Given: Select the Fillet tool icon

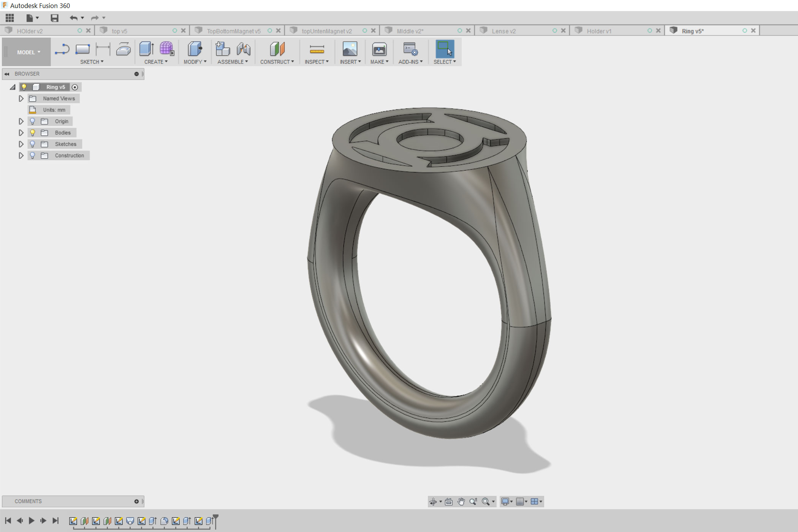Looking at the screenshot, I should click(123, 49).
